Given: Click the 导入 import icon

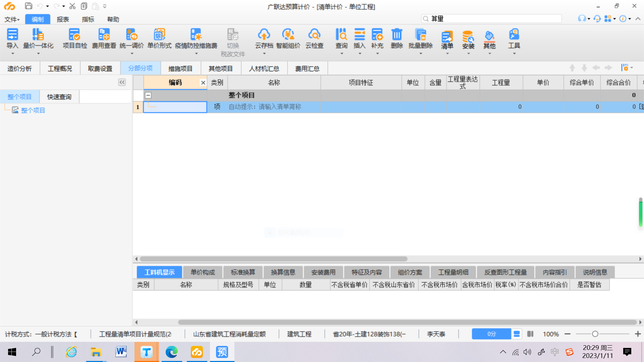Looking at the screenshot, I should (12, 35).
